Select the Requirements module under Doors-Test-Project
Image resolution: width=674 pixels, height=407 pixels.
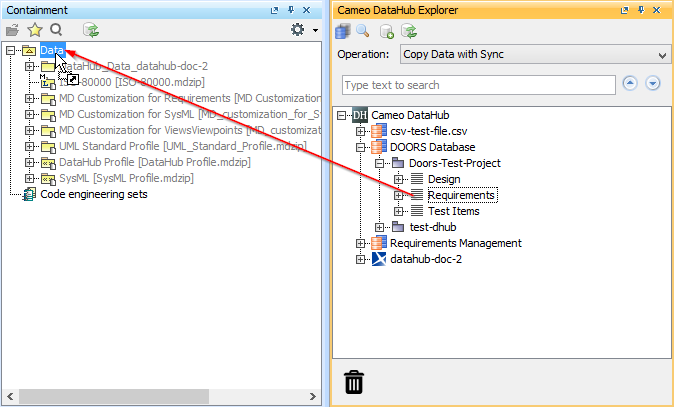tap(462, 195)
